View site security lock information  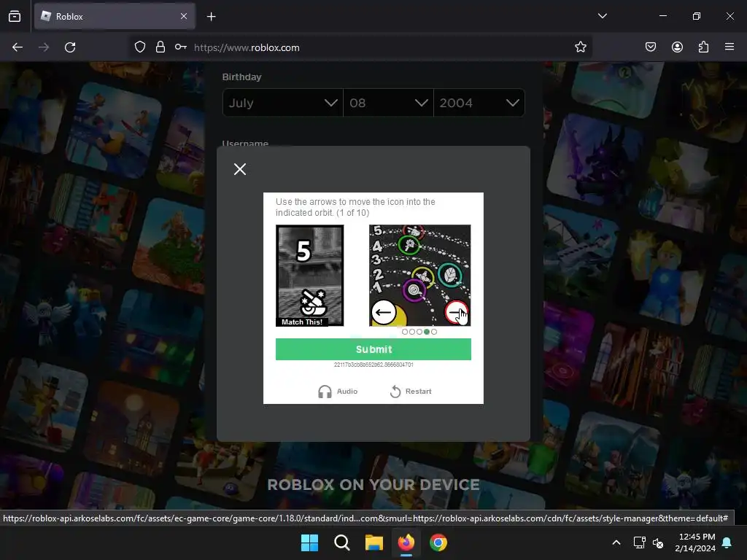(160, 47)
